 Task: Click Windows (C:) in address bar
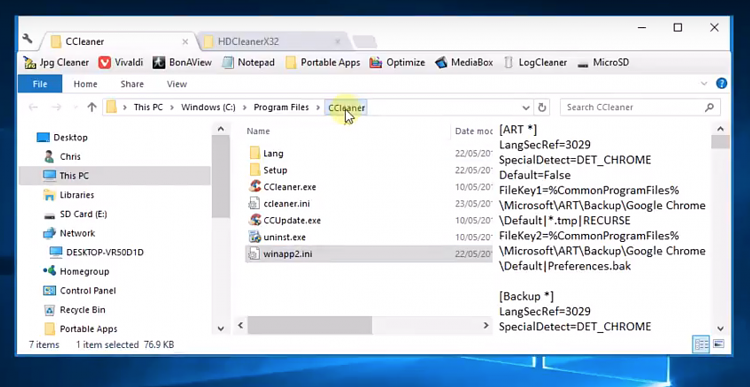tap(208, 108)
